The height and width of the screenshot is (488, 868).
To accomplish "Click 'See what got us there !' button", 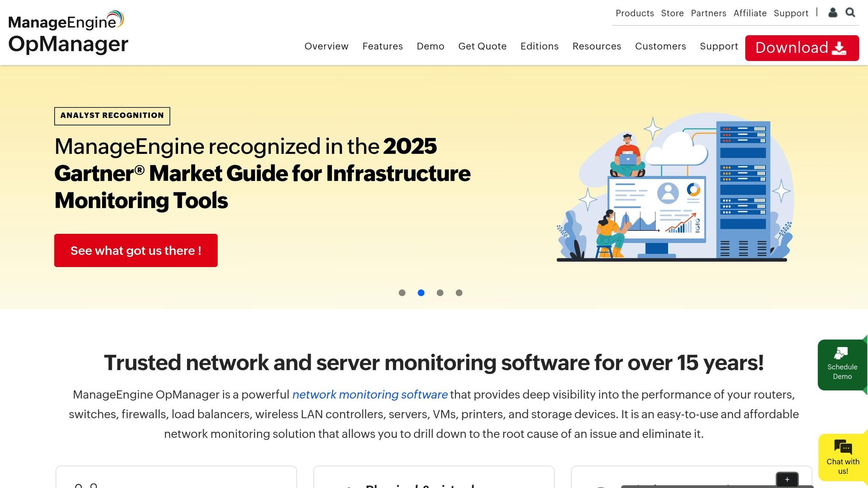I will click(136, 250).
